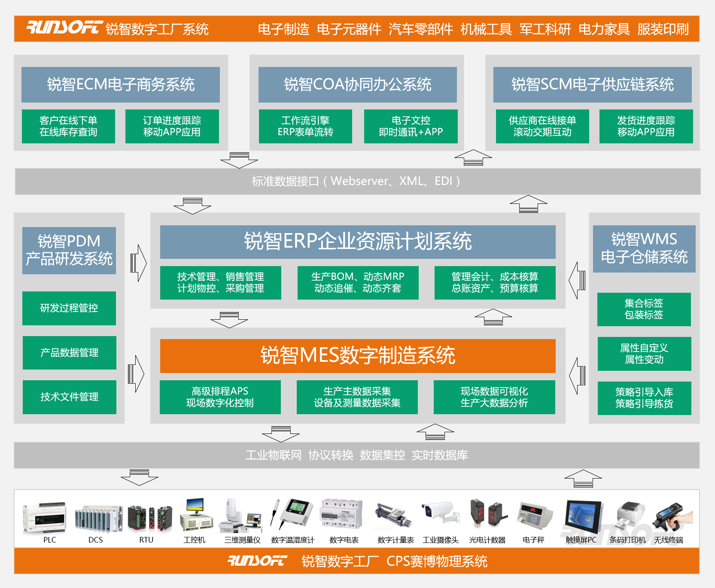The image size is (715, 588).
Task: Click 产品数据管理 box
Action: coord(70,353)
